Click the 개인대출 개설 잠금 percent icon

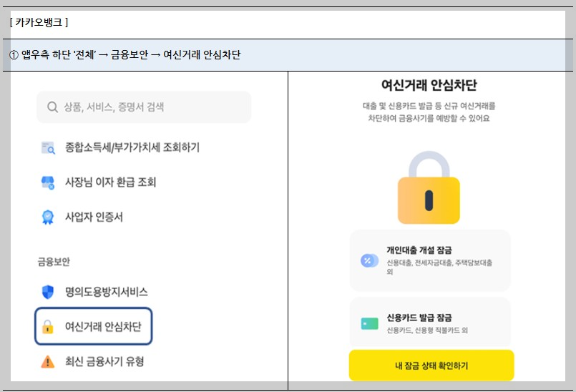pyautogui.click(x=369, y=260)
